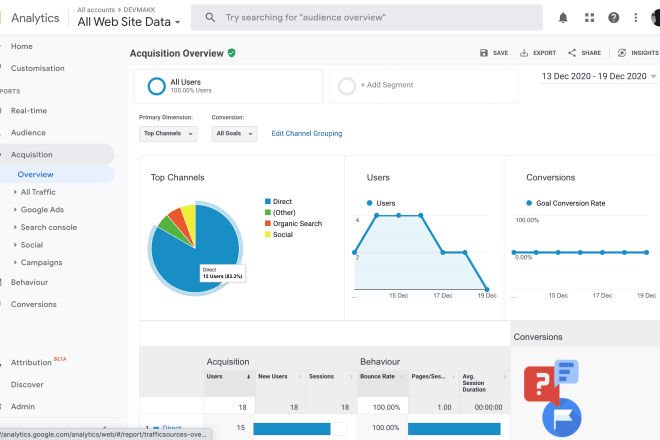Expand the Campaigns tree item

[x=15, y=263]
